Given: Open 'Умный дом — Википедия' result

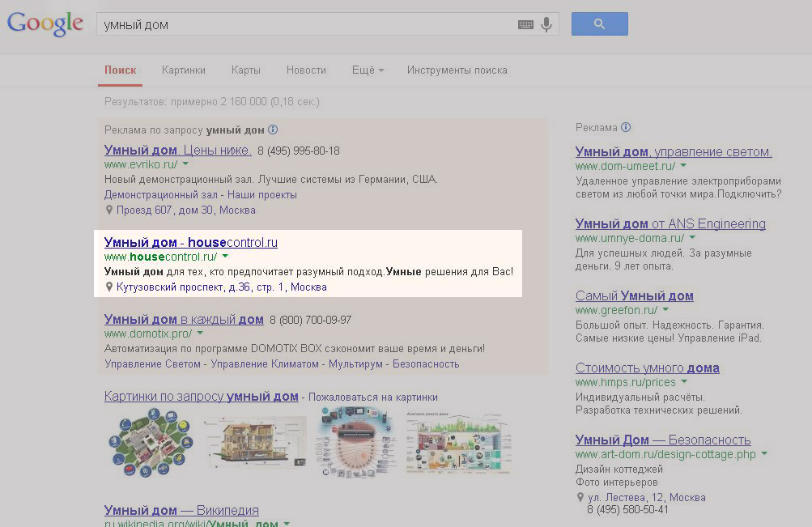Looking at the screenshot, I should (x=181, y=510).
